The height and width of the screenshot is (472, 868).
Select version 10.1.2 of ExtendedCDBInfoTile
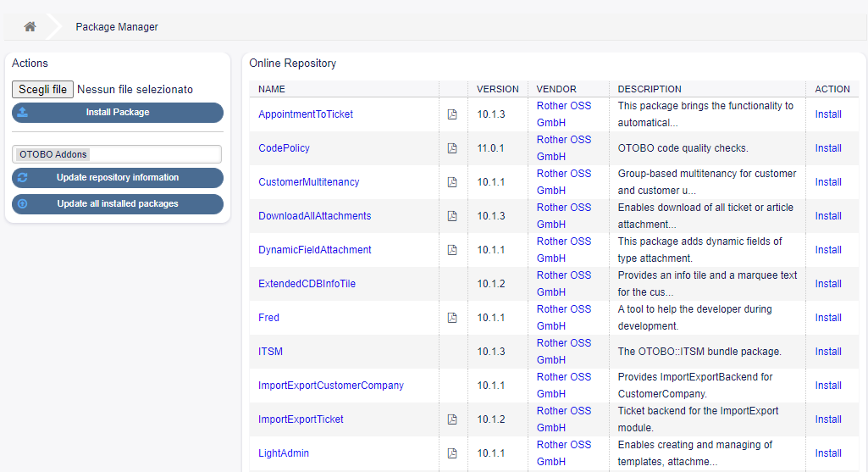click(491, 284)
